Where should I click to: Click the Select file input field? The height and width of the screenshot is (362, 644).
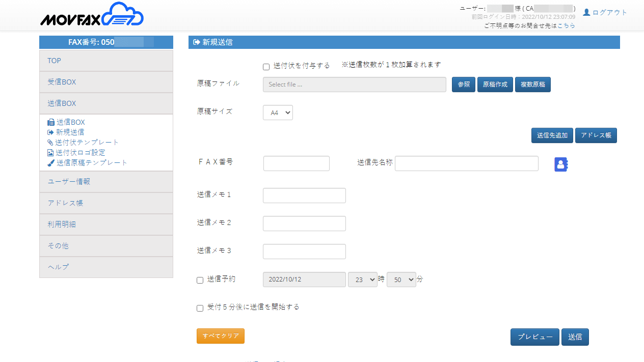[355, 85]
